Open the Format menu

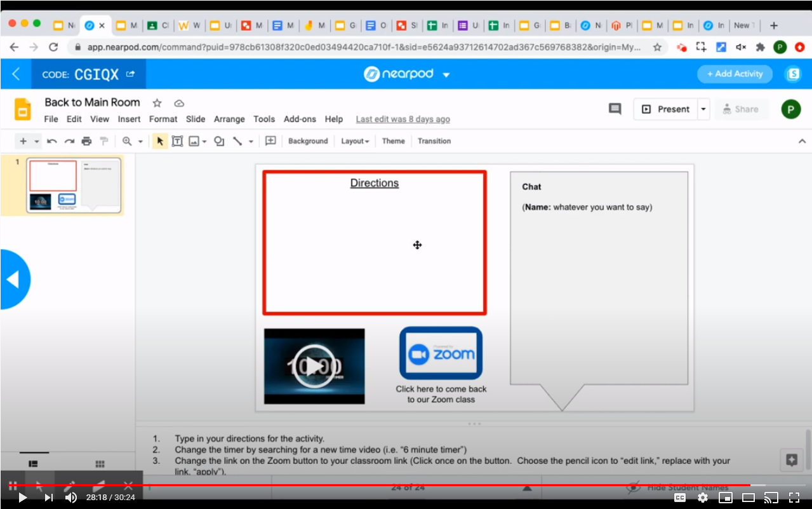[163, 119]
